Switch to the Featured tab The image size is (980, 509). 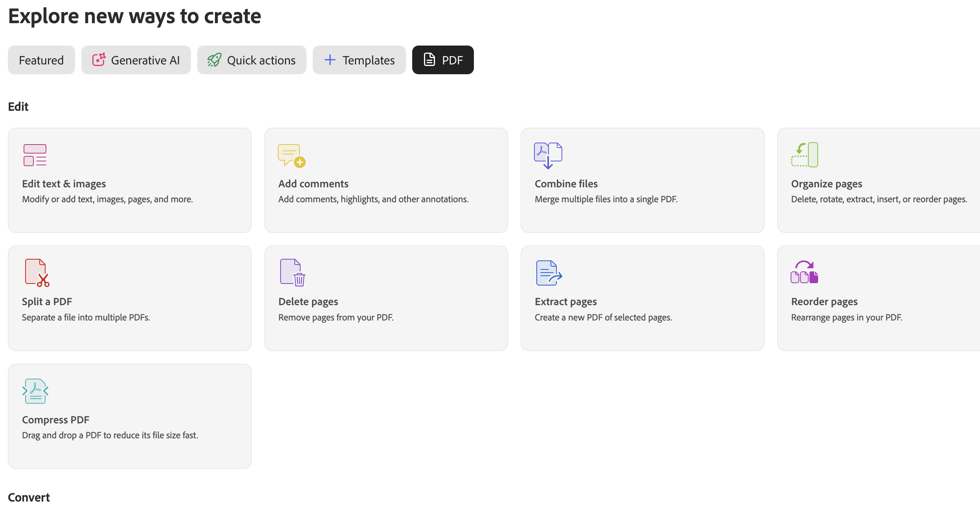point(41,60)
